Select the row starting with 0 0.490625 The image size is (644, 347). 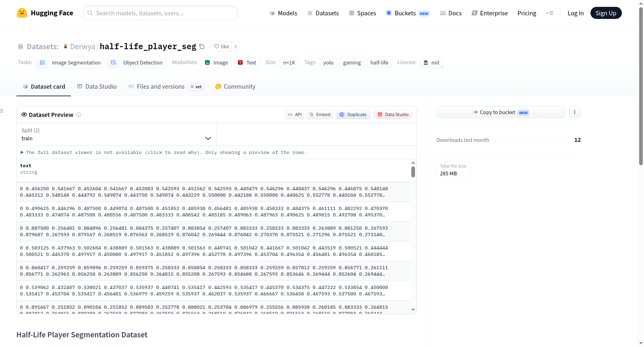[213, 212]
